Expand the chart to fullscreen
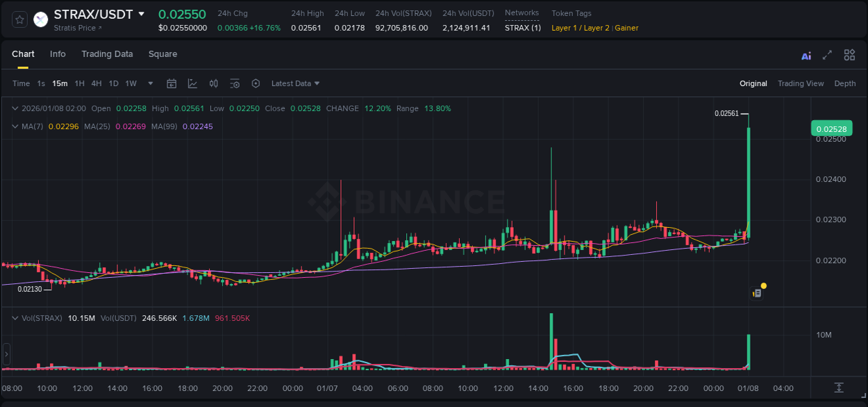The width and height of the screenshot is (868, 407). pyautogui.click(x=828, y=54)
